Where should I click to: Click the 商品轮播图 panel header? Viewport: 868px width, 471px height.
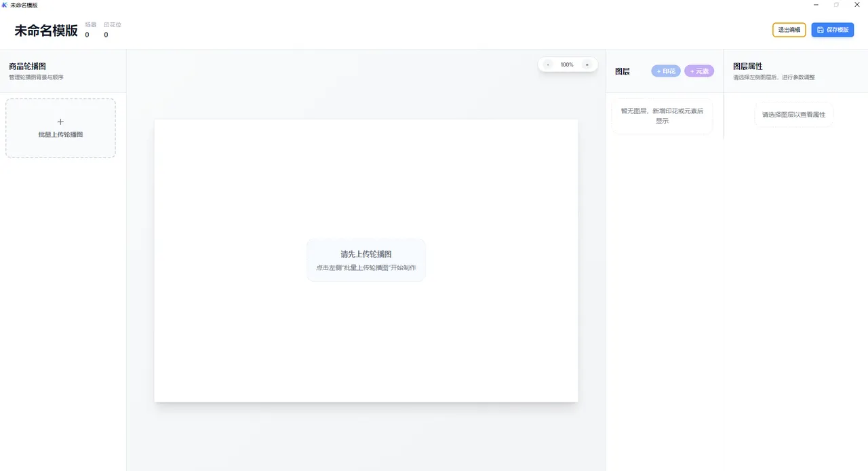click(28, 67)
